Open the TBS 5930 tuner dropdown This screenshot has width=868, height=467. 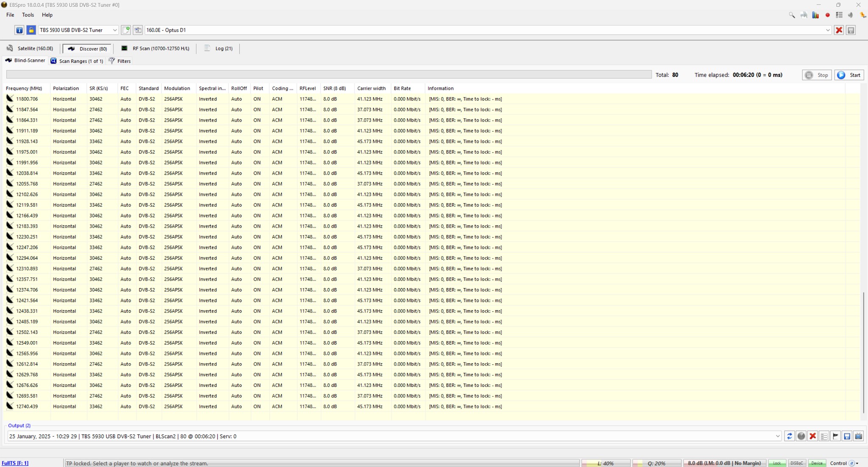click(114, 30)
